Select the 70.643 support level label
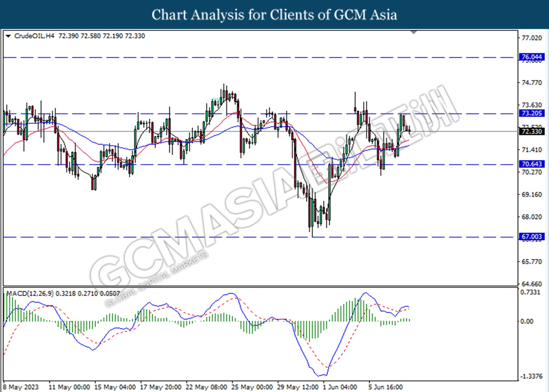 (532, 164)
